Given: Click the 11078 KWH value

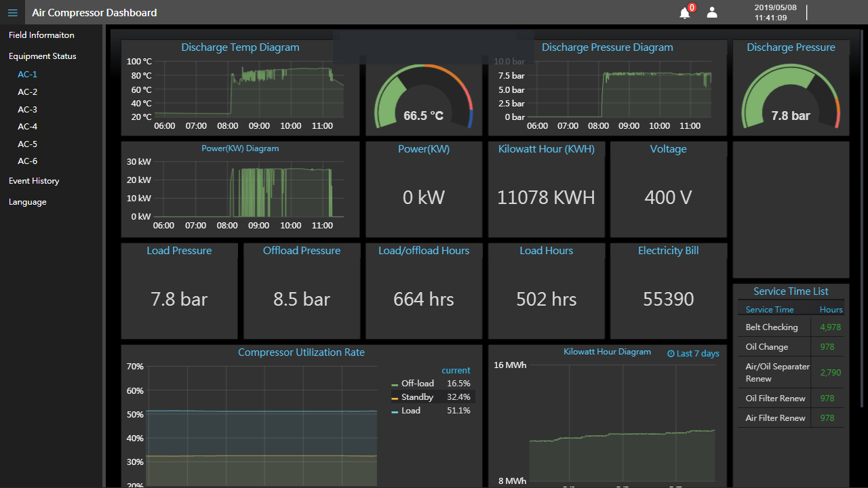Looking at the screenshot, I should [547, 197].
